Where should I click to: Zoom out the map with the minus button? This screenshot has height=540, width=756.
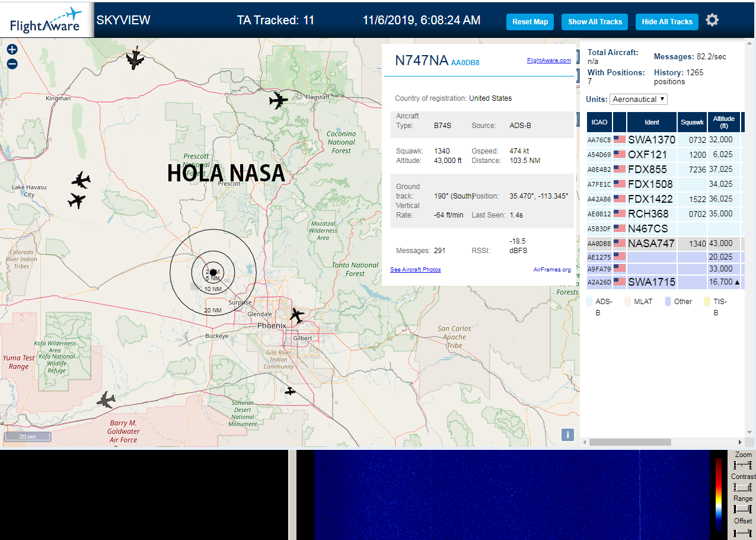(x=12, y=63)
